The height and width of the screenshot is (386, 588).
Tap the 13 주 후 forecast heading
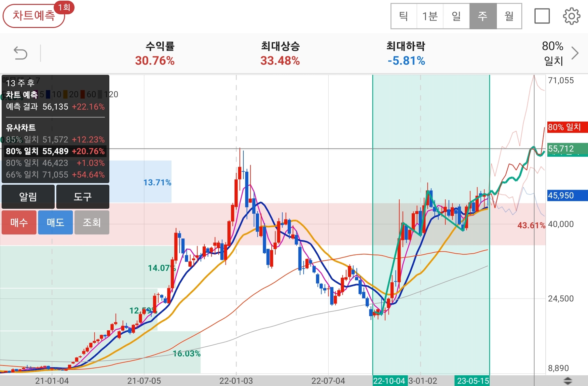tap(20, 83)
